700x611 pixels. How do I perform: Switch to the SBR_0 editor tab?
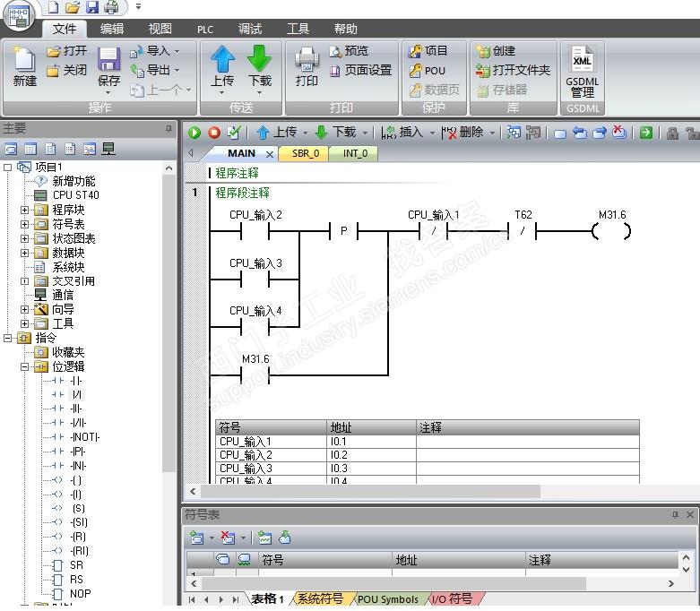click(x=306, y=153)
